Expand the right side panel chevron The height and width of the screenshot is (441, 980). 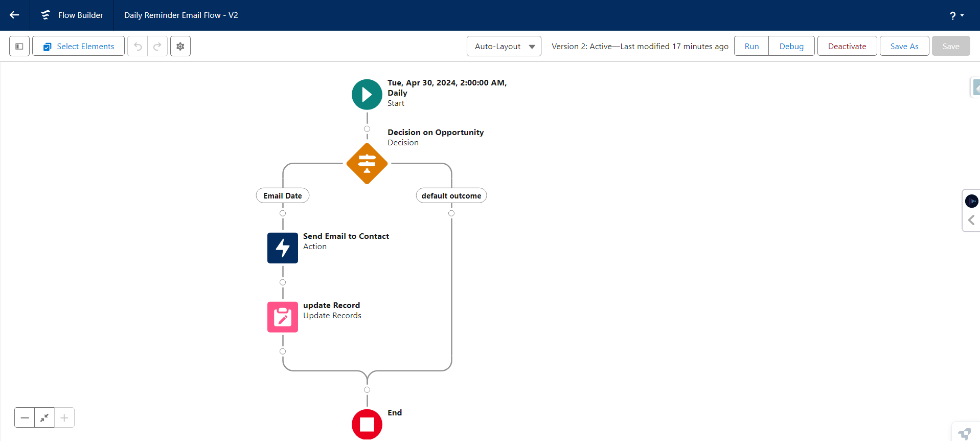click(971, 220)
